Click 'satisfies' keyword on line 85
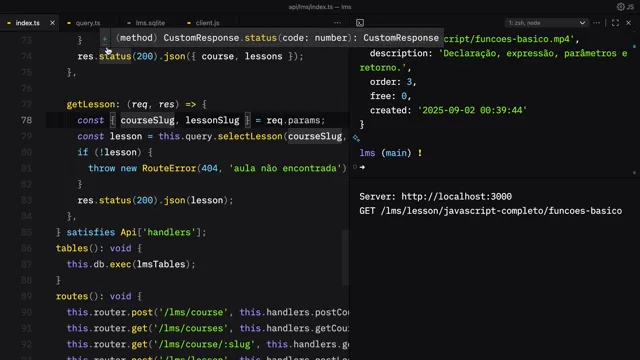The width and height of the screenshot is (640, 360). coord(91,232)
